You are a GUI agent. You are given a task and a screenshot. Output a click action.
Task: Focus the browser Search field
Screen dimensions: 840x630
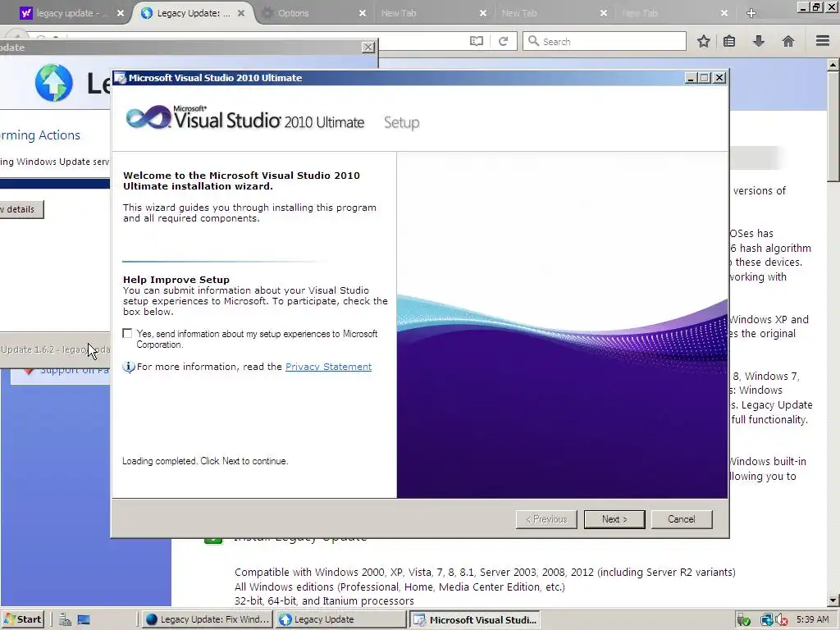pos(605,41)
